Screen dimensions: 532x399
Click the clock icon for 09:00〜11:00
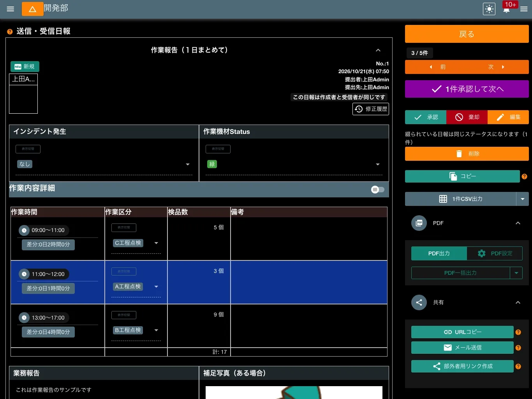point(24,230)
